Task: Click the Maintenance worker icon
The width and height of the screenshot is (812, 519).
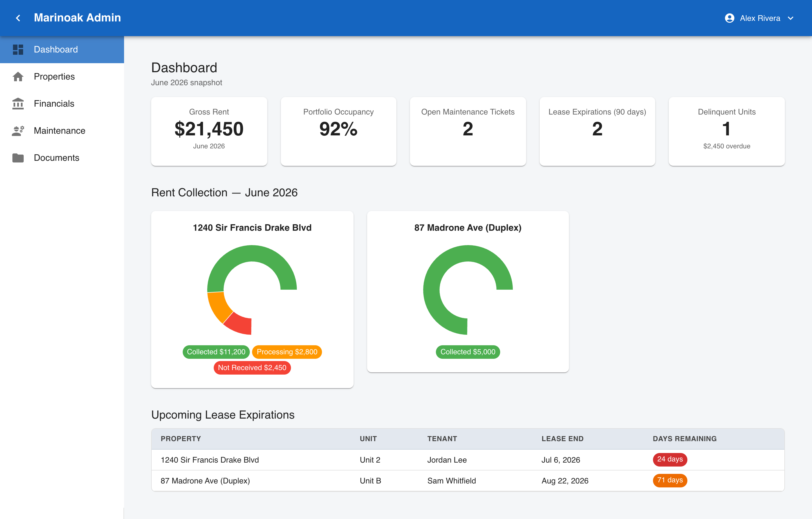Action: [18, 131]
